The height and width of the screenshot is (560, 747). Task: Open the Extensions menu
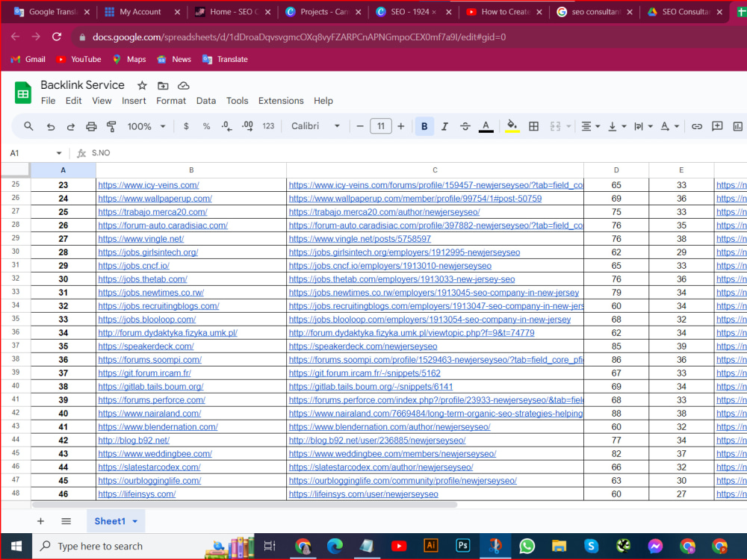(x=281, y=101)
